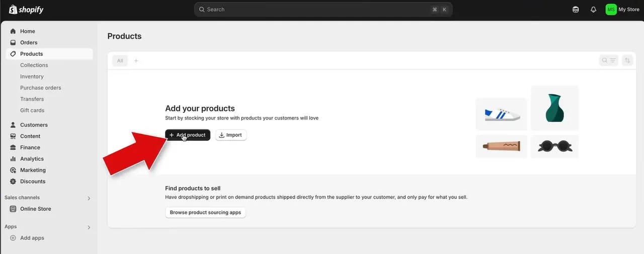Viewport: 644px width, 254px height.
Task: Open the notifications bell icon
Action: point(593,10)
